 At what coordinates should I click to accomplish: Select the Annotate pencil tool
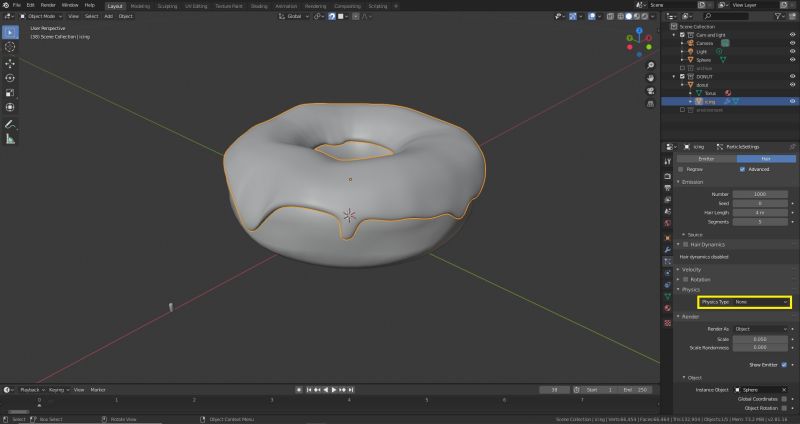10,124
